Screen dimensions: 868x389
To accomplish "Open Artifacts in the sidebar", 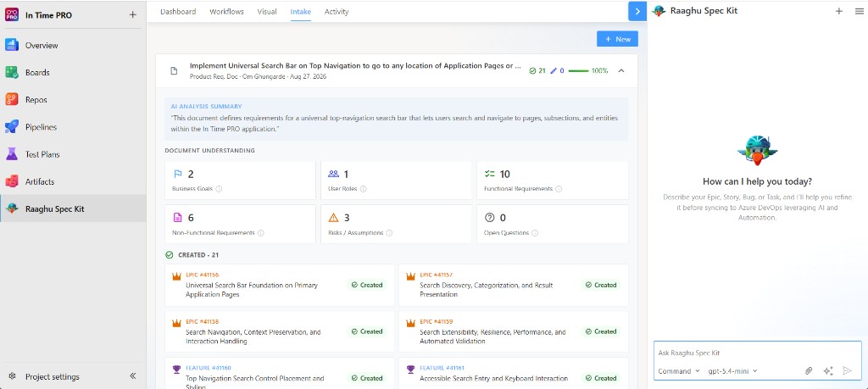I will coord(73,181).
